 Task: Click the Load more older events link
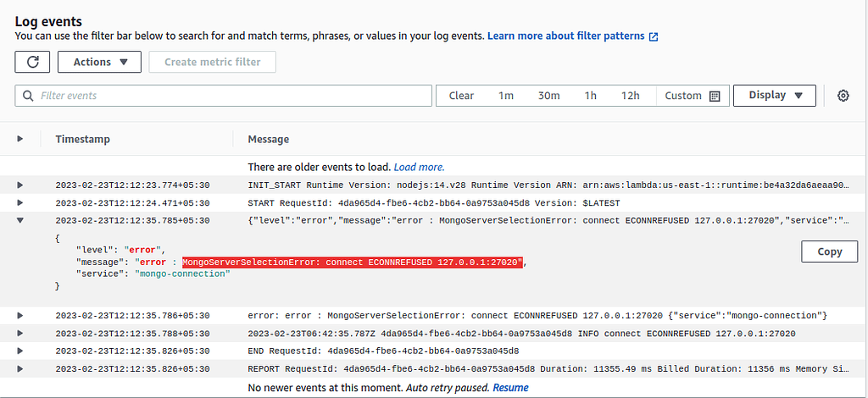coord(419,167)
